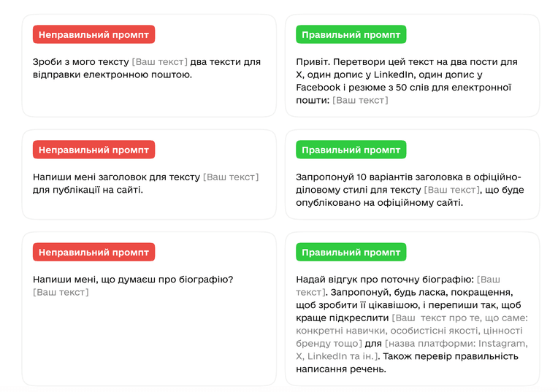Click the green badge above the X posts prompt
The image size is (558, 392).
coord(351,34)
